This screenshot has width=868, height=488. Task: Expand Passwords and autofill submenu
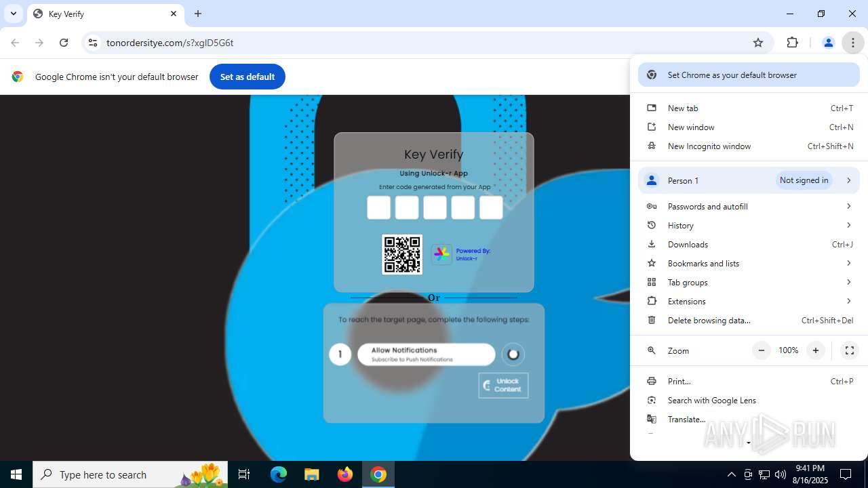click(x=749, y=207)
